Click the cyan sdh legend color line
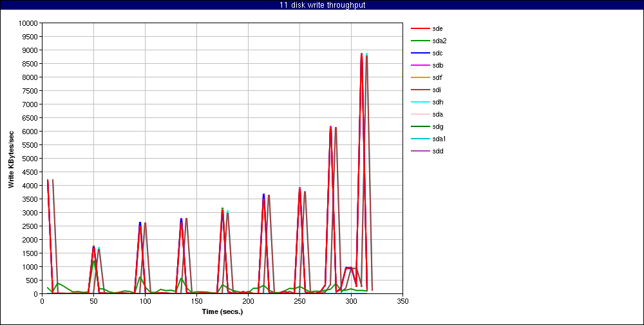Screen dimensions: 644x325 tap(420, 102)
